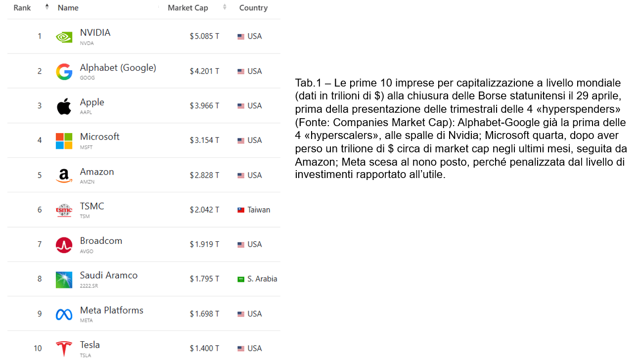Image resolution: width=639 pixels, height=364 pixels.
Task: Click the NVIDIA logo icon
Action: 64,37
